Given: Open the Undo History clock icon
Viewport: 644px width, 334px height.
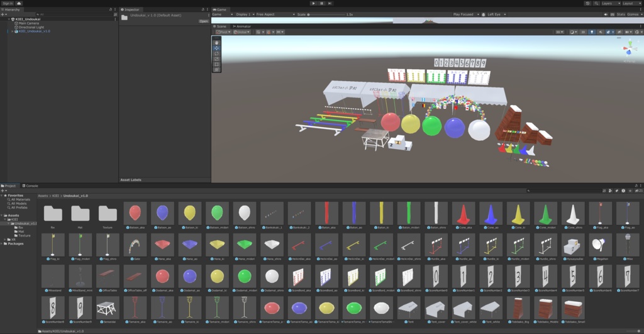Looking at the screenshot, I should click(x=588, y=3).
